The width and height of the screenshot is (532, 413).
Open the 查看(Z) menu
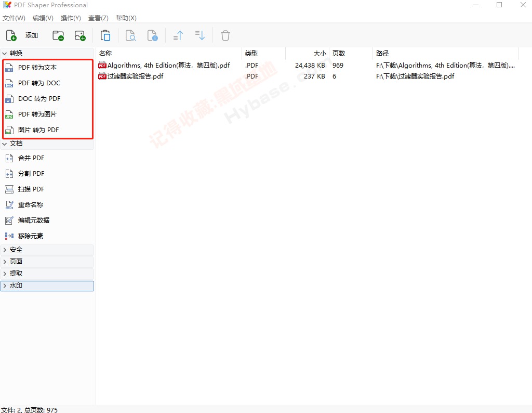pos(98,18)
